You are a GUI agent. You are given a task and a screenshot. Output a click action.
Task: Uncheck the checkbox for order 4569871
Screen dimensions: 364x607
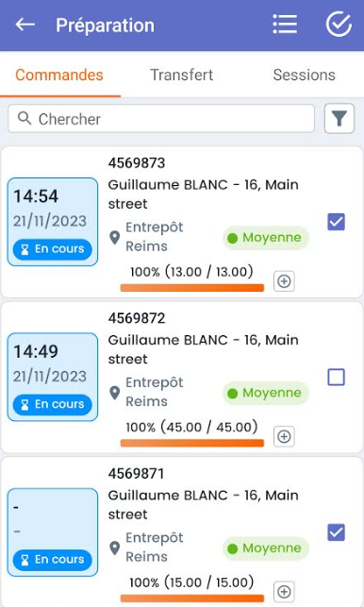click(336, 531)
